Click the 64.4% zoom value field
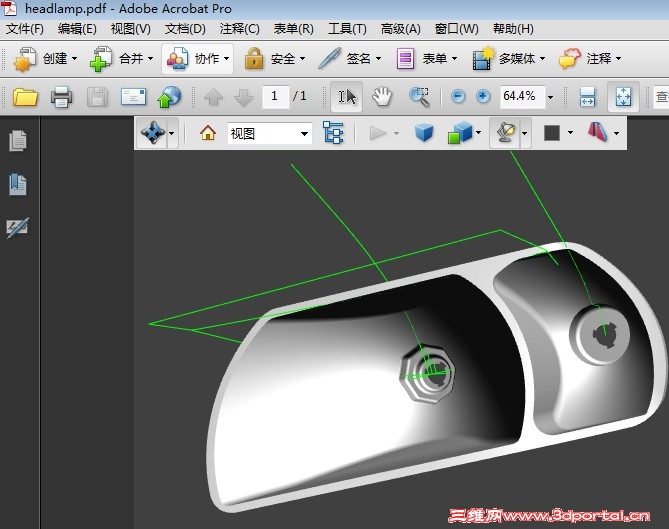 pyautogui.click(x=522, y=96)
